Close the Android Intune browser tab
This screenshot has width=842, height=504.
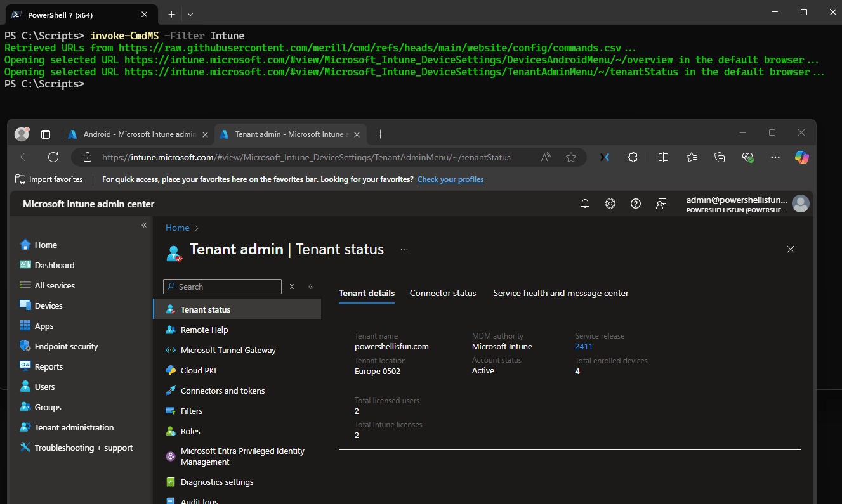pos(204,134)
